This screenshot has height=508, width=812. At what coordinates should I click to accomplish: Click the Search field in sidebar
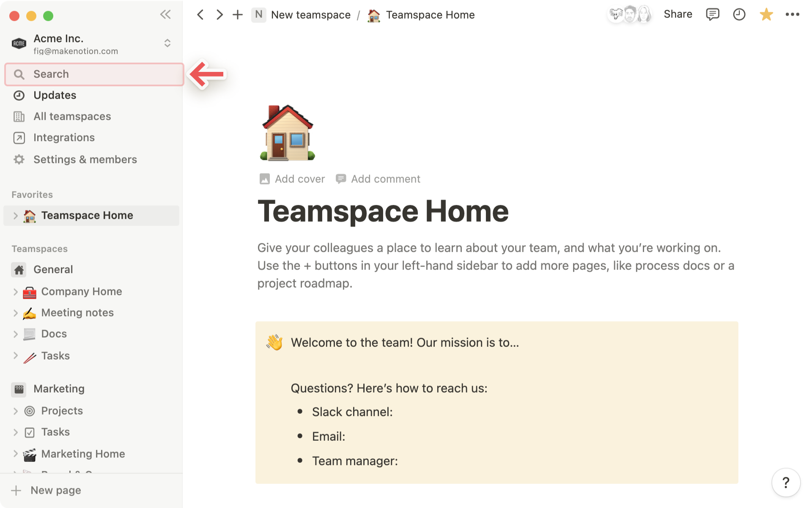coord(94,74)
